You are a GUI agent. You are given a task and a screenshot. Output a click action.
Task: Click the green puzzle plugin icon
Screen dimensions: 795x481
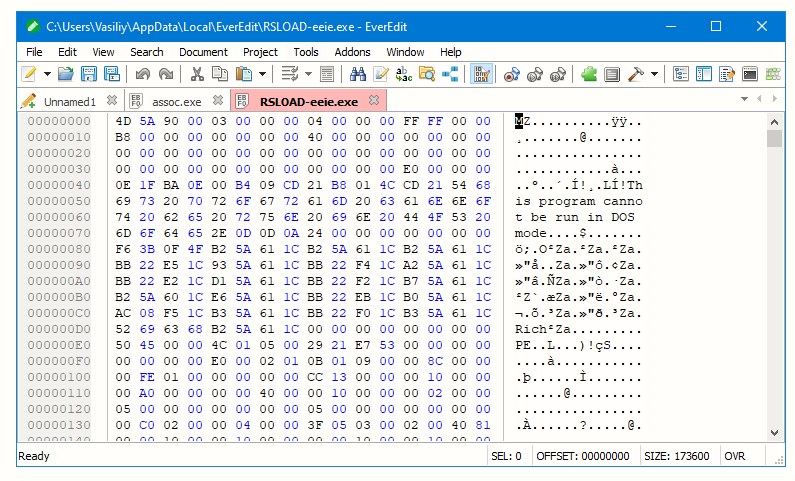[589, 75]
